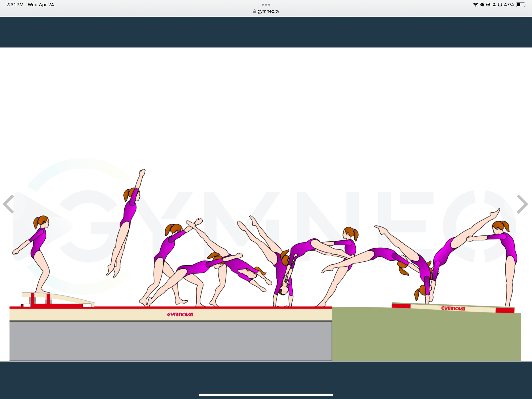Tap the Wed Apr 24 date
The width and height of the screenshot is (532, 399).
point(41,4)
